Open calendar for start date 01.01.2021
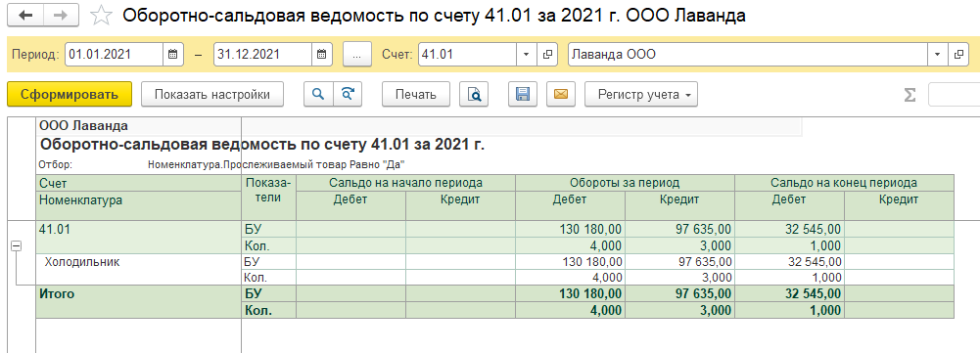Image resolution: width=980 pixels, height=353 pixels. [172, 55]
